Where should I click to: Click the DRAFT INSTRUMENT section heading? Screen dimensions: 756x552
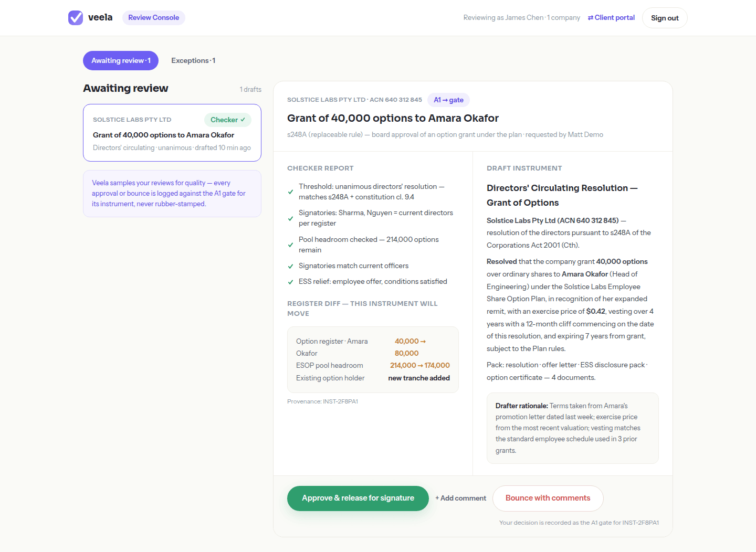(524, 168)
